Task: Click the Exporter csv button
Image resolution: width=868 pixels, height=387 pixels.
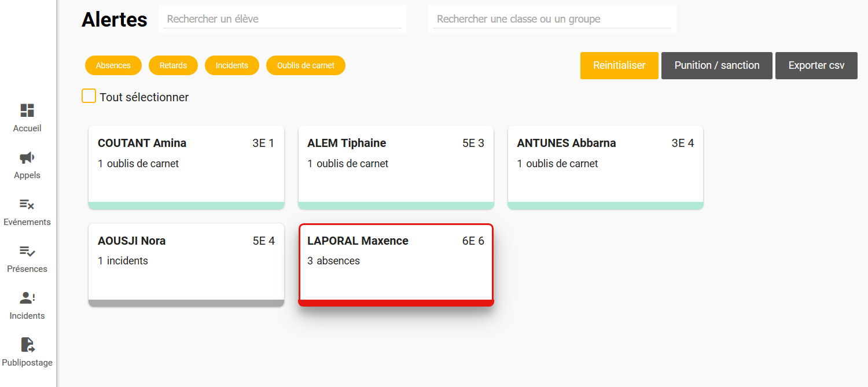Action: pyautogui.click(x=816, y=65)
